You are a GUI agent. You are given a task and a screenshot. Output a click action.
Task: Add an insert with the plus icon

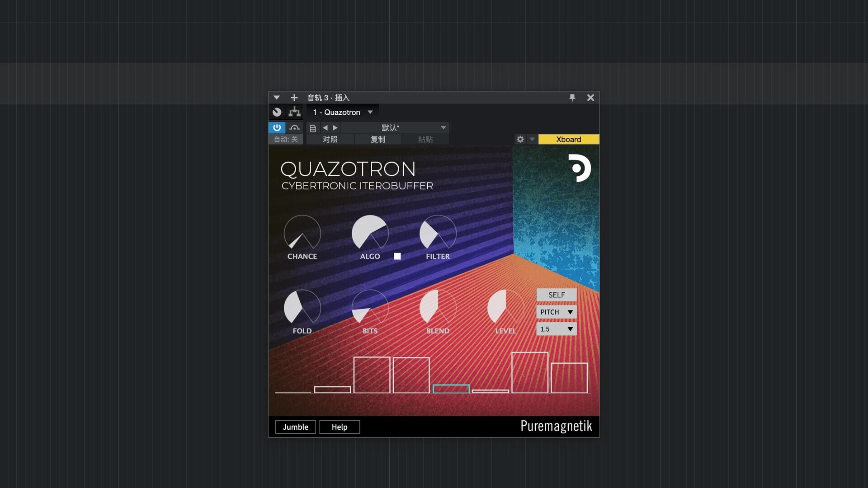point(294,98)
